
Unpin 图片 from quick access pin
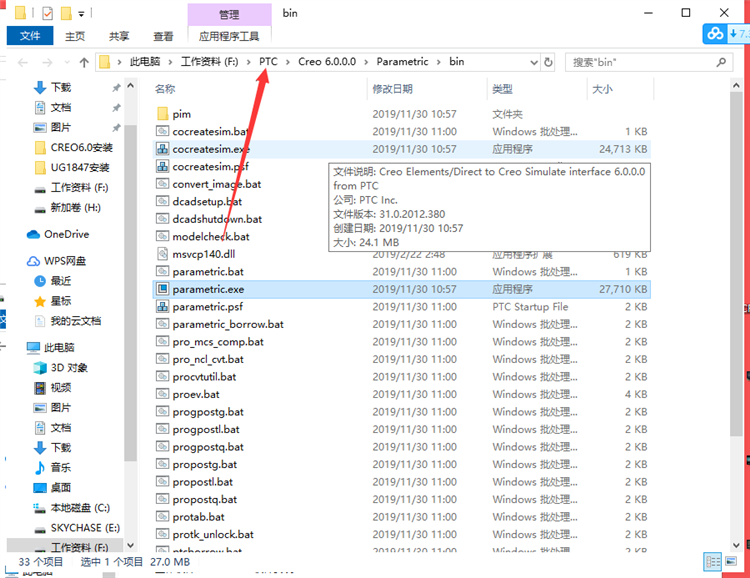click(x=116, y=128)
